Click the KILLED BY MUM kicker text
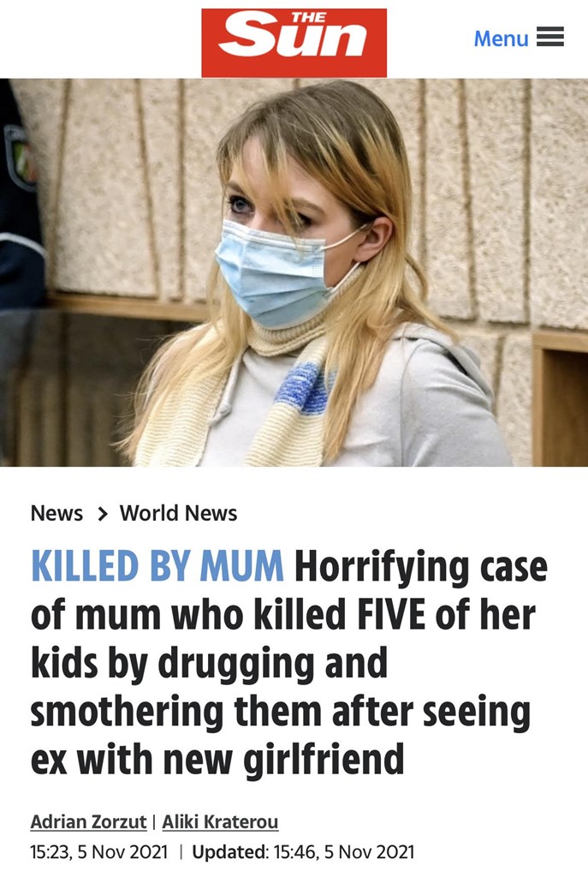 click(x=157, y=565)
